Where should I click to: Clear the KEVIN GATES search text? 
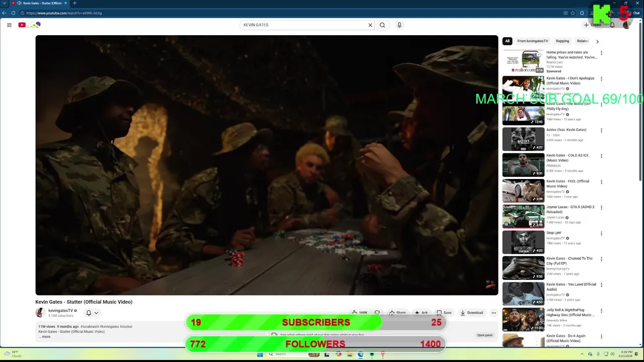[370, 25]
